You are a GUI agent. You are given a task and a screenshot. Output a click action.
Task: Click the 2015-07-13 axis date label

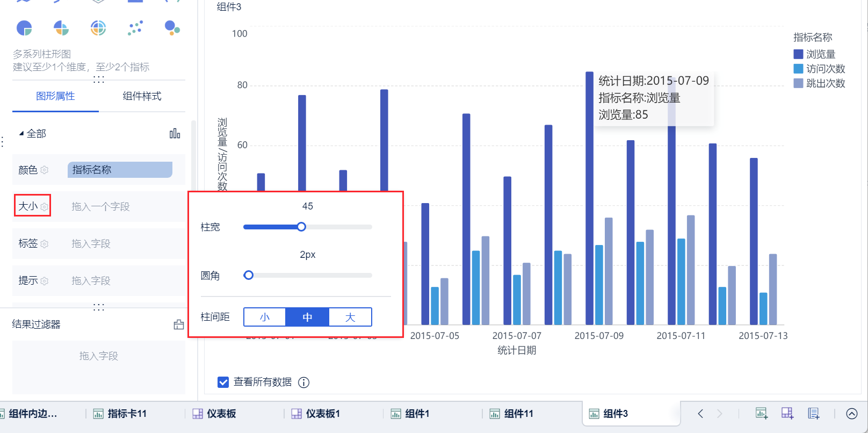pyautogui.click(x=763, y=336)
